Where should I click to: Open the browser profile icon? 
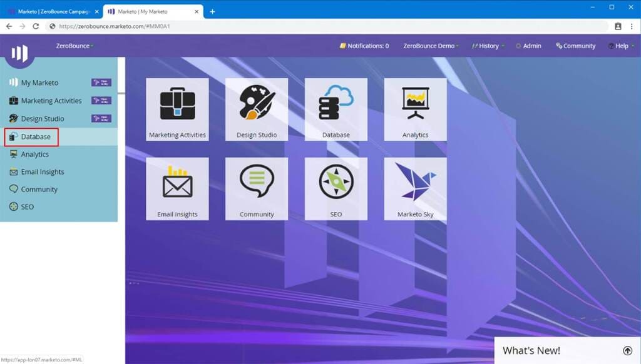618,26
